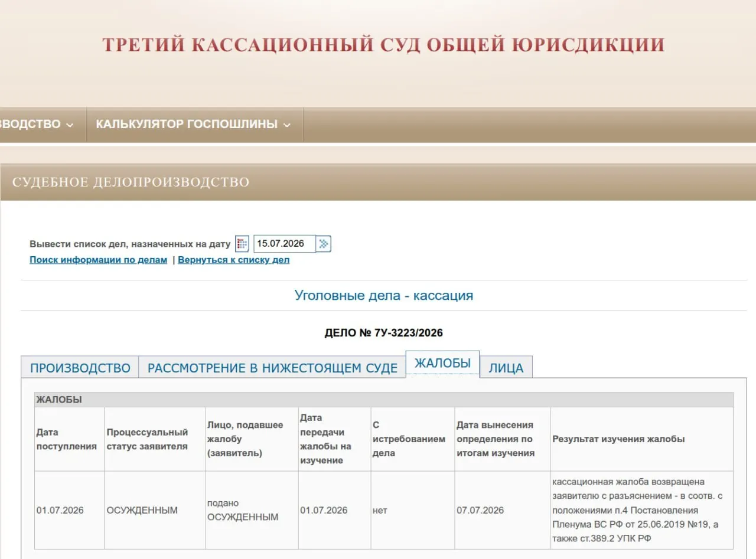Click the Жалобы table caption row
The height and width of the screenshot is (559, 756).
click(384, 400)
